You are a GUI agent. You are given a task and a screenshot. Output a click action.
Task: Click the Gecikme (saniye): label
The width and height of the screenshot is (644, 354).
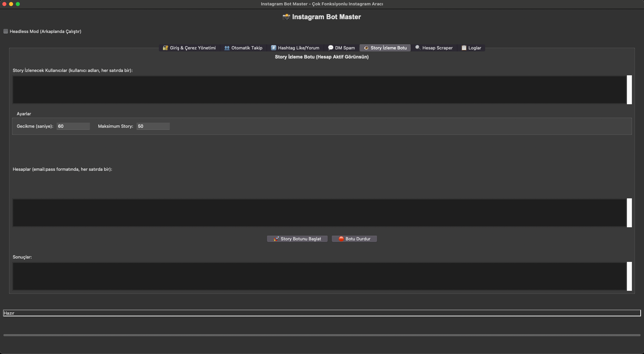(x=35, y=126)
